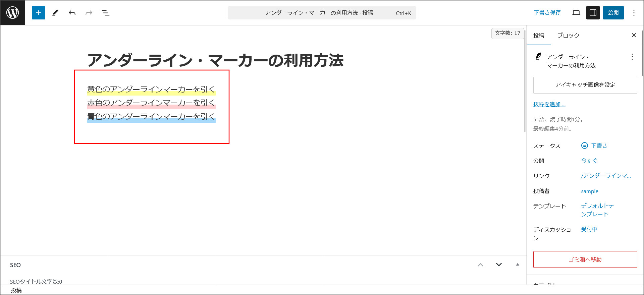Click the draft status circle icon
Screen dimensions: 644x295
tap(585, 145)
